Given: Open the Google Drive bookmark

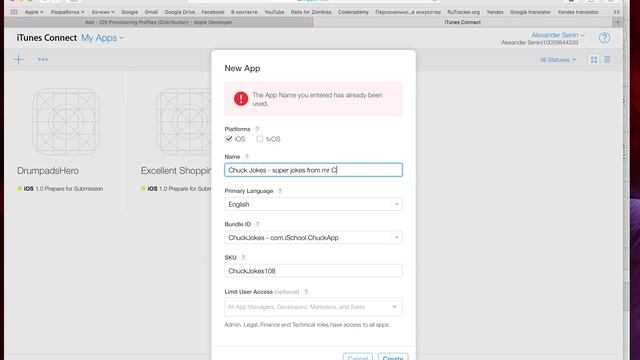Looking at the screenshot, I should [x=180, y=12].
